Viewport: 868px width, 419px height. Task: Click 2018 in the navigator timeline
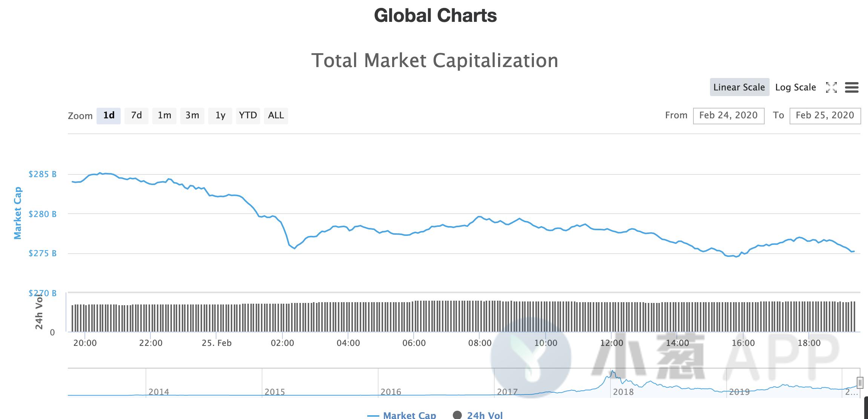pyautogui.click(x=623, y=392)
